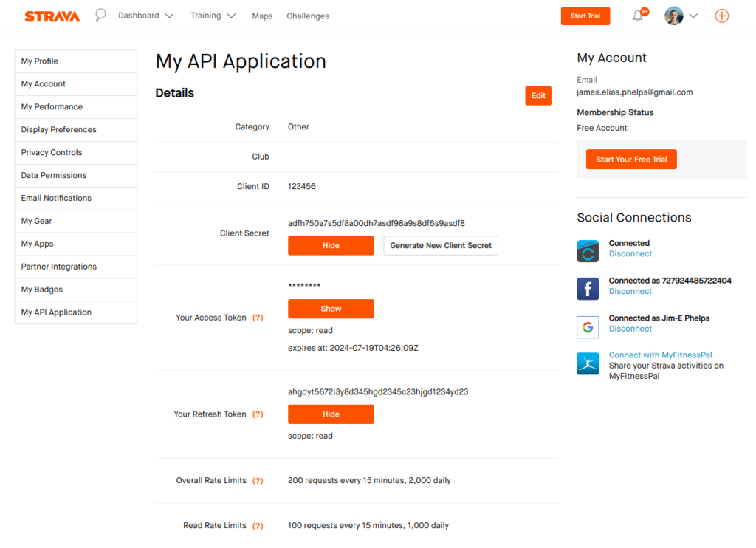The width and height of the screenshot is (756, 548).
Task: Click the Google icon
Action: coord(588,327)
